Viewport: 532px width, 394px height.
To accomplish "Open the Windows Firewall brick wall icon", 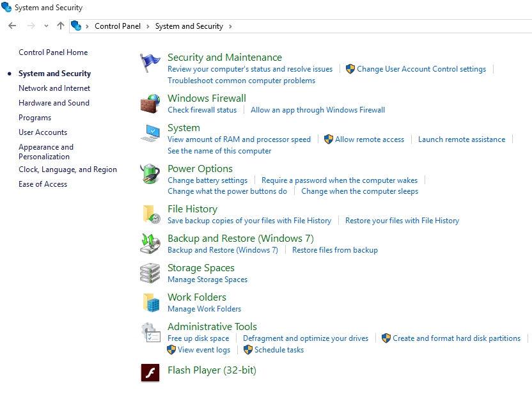I will [x=150, y=104].
